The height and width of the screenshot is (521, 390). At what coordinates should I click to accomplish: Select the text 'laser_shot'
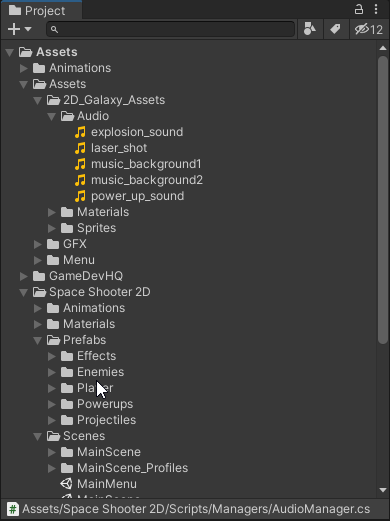pyautogui.click(x=119, y=148)
